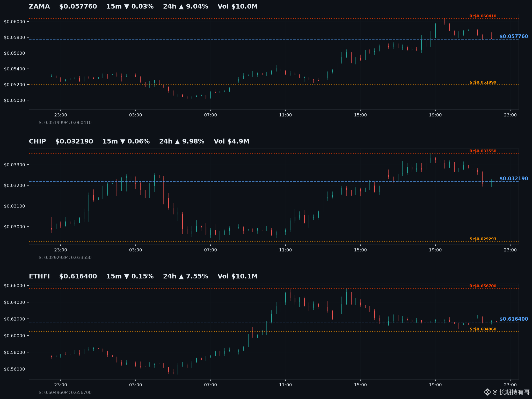Click the S:$0.604960 support label
Screen dimensions: 532x399
coord(483,329)
